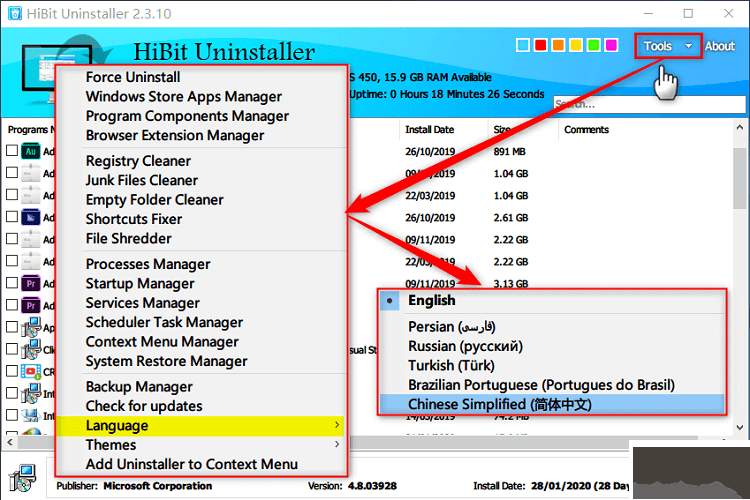Tick the checkbox beside the first Premiere Pr row

coord(12,283)
